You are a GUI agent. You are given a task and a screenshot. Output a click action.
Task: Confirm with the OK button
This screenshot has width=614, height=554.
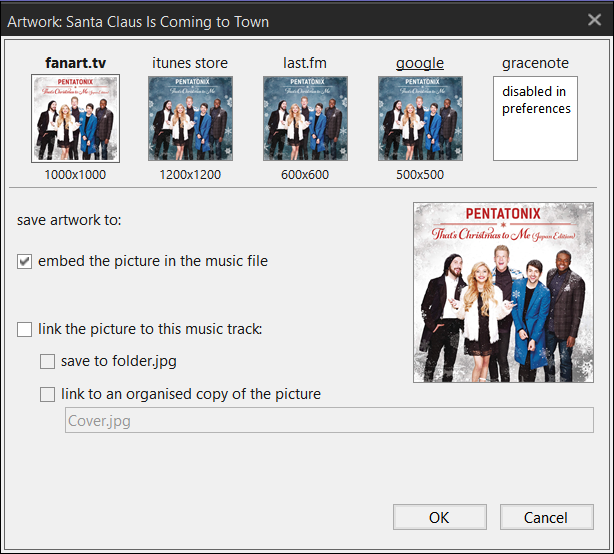(x=440, y=517)
